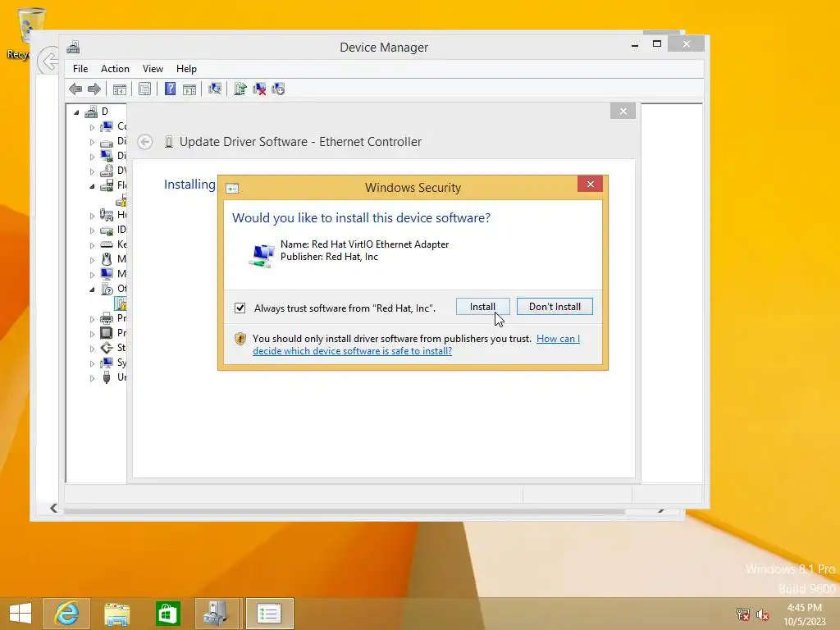Uncheck Always trust software from Red Hat
The width and height of the screenshot is (840, 630).
tap(240, 308)
